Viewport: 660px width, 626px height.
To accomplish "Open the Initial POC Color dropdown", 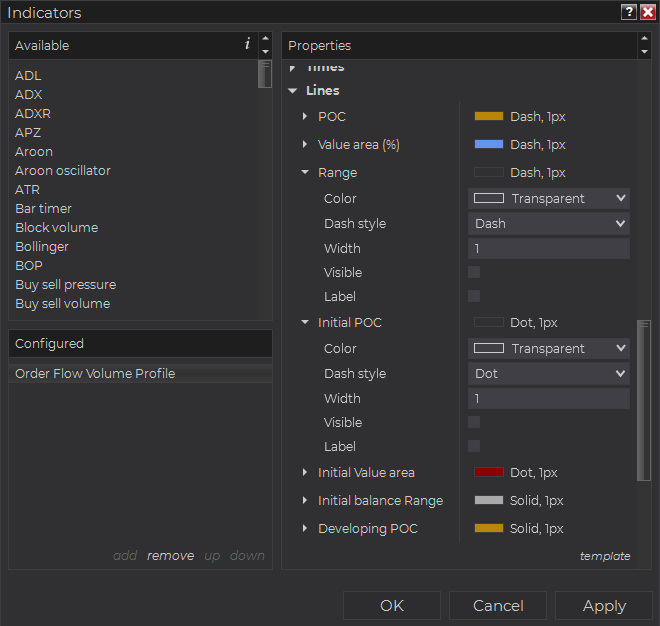I will (549, 348).
